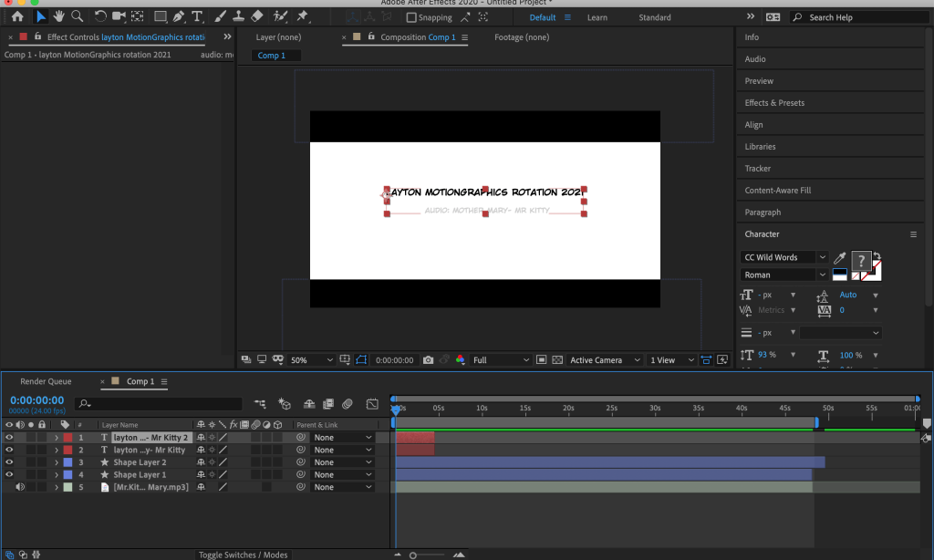
Task: Select the Zoom magnifier tool
Action: click(x=77, y=16)
